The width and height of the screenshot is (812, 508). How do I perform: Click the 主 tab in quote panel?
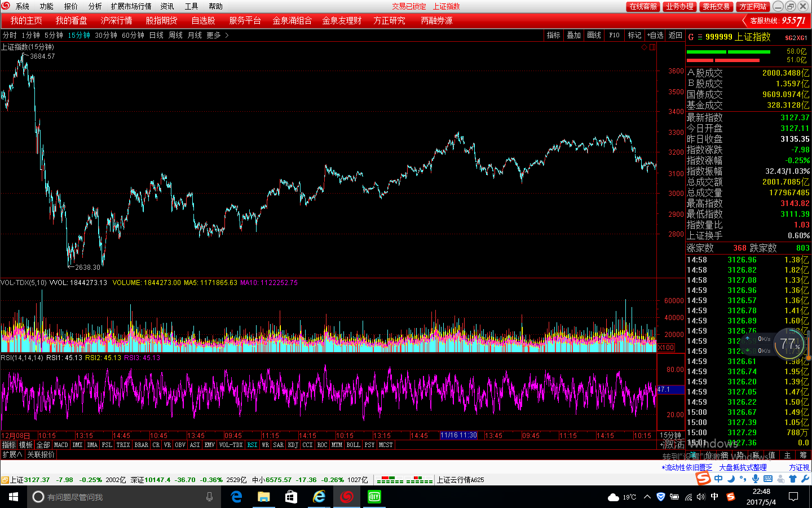[x=787, y=455]
